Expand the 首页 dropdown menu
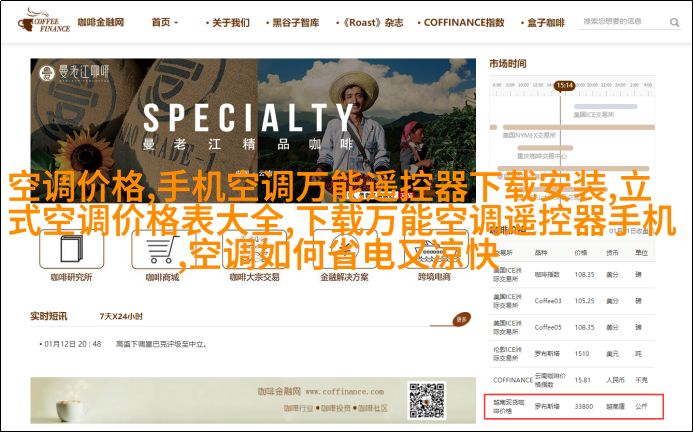694x433 pixels. point(165,23)
